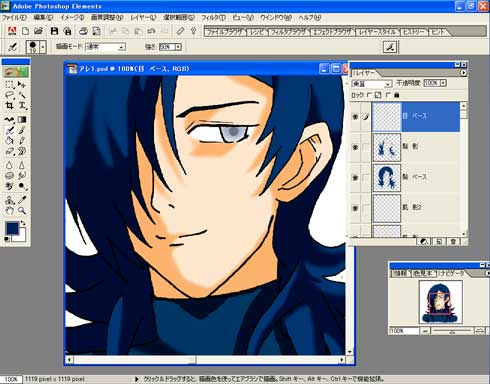This screenshot has height=384, width=490.
Task: Open the 画質調整 menu
Action: (x=107, y=18)
